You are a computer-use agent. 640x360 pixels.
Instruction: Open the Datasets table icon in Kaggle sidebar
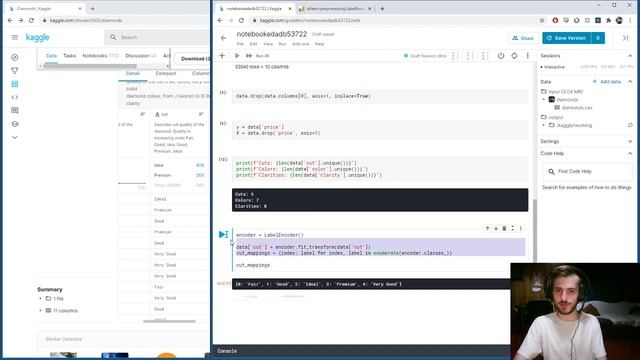[15, 84]
